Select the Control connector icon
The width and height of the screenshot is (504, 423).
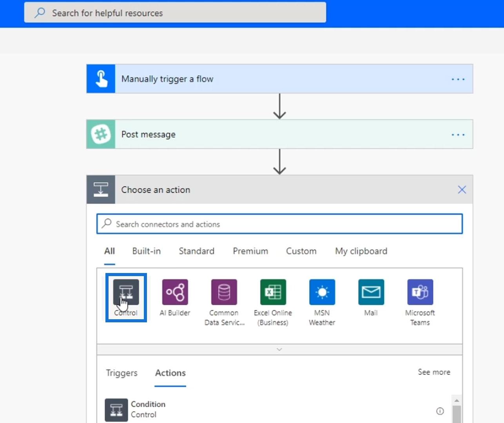126,292
